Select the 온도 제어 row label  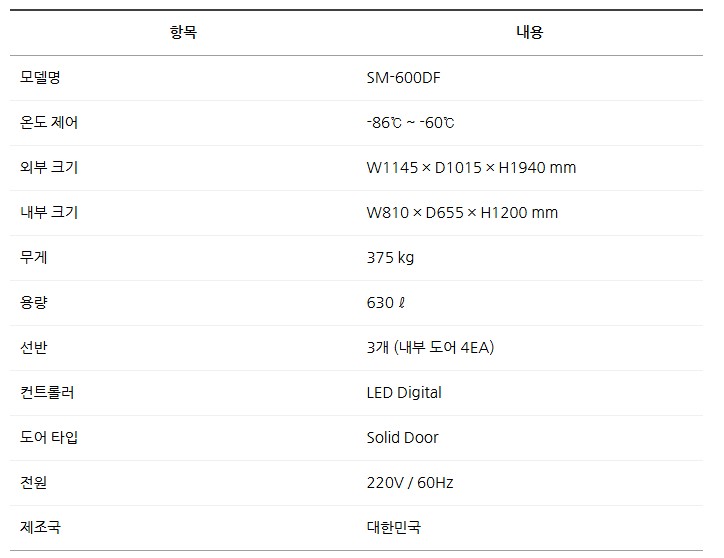pyautogui.click(x=49, y=122)
